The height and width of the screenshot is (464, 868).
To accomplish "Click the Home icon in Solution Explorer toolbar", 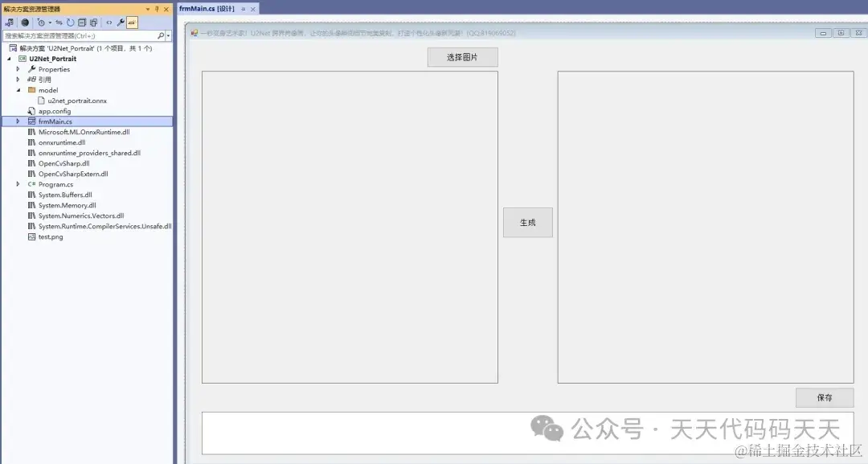I will pyautogui.click(x=25, y=23).
